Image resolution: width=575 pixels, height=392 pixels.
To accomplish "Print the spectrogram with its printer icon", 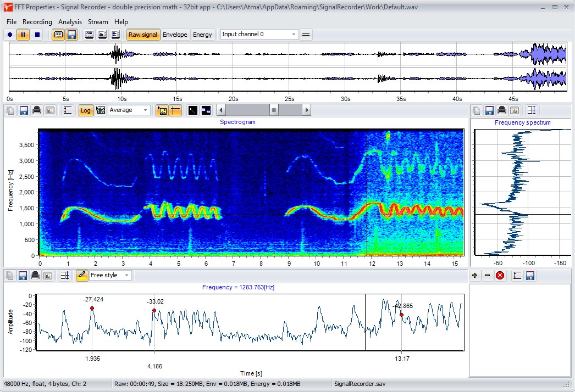I will [37, 110].
